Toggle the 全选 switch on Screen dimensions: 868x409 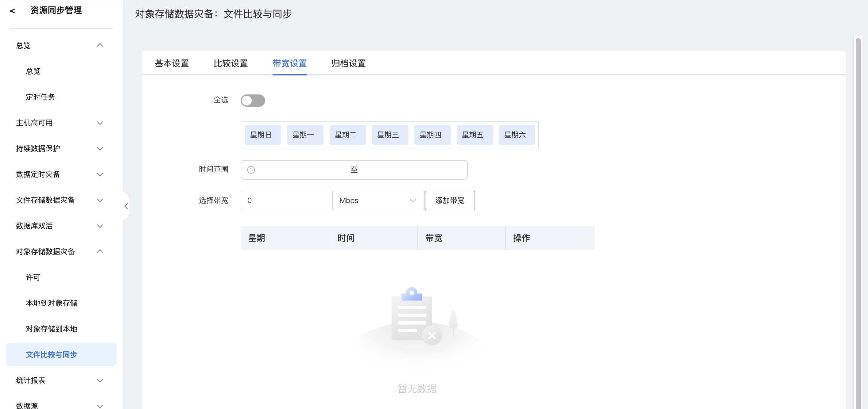coord(253,100)
